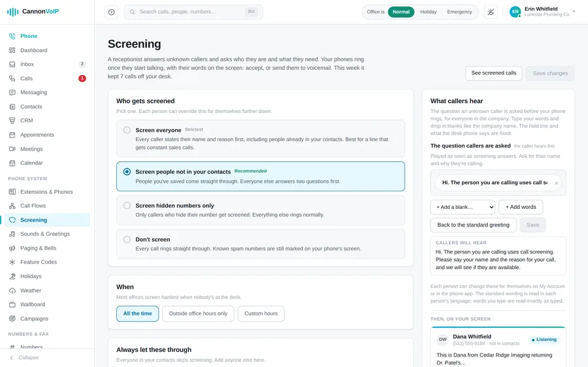Click See screened calls button
Viewport: 588px width, 367px height.
coord(493,73)
